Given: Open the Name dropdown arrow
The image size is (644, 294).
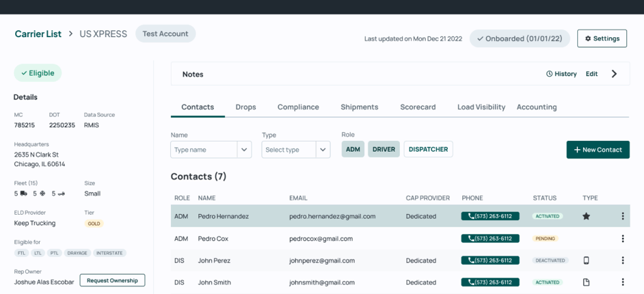Looking at the screenshot, I should point(244,150).
